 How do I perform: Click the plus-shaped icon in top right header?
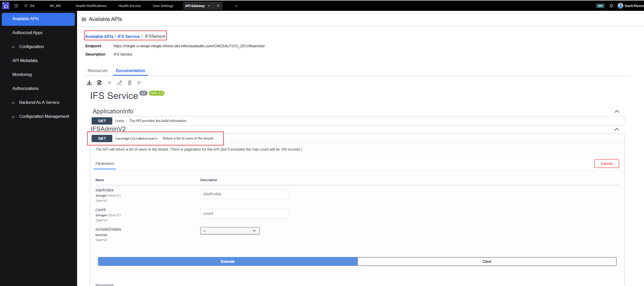tap(611, 6)
